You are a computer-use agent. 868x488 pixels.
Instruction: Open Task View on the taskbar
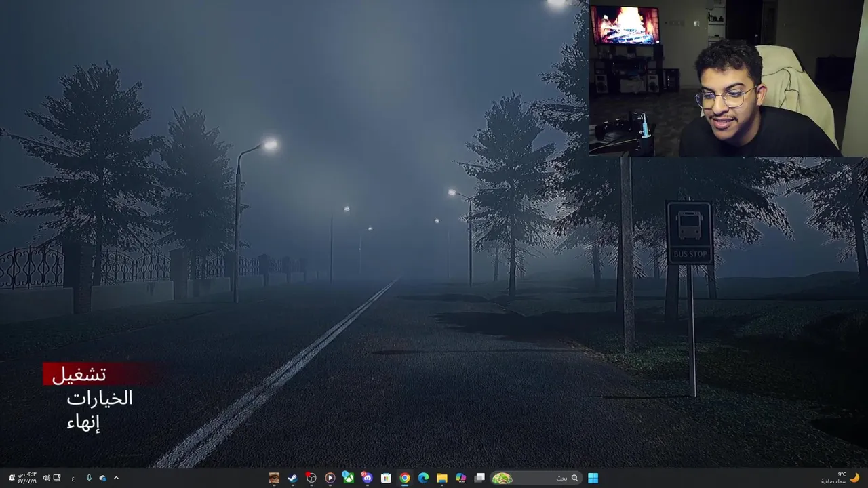point(479,478)
